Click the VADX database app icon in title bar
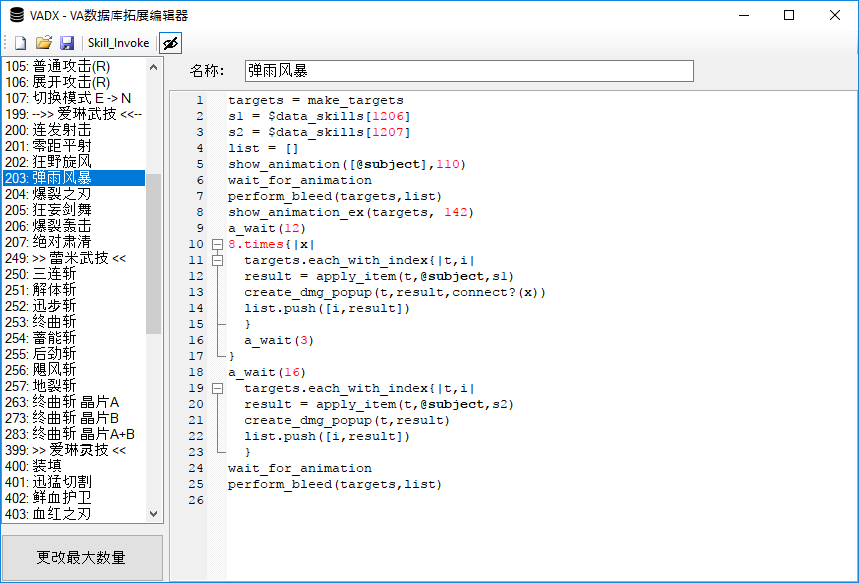The height and width of the screenshot is (583, 859). (x=17, y=15)
